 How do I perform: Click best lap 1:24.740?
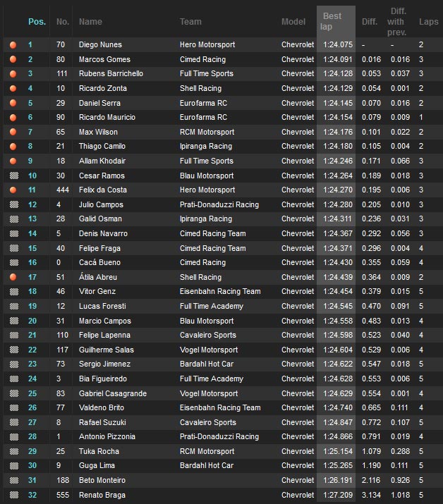[x=338, y=408]
